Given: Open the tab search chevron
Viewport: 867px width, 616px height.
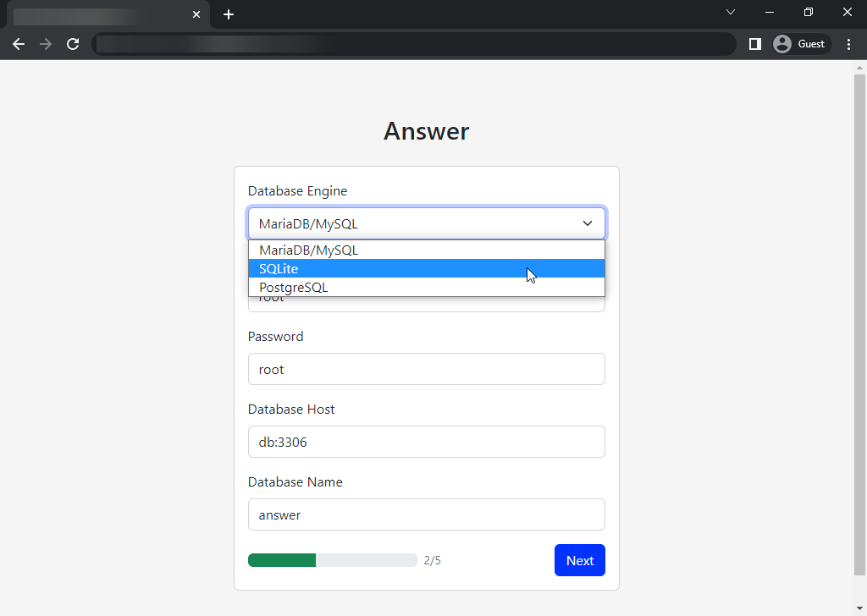Looking at the screenshot, I should click(x=731, y=12).
